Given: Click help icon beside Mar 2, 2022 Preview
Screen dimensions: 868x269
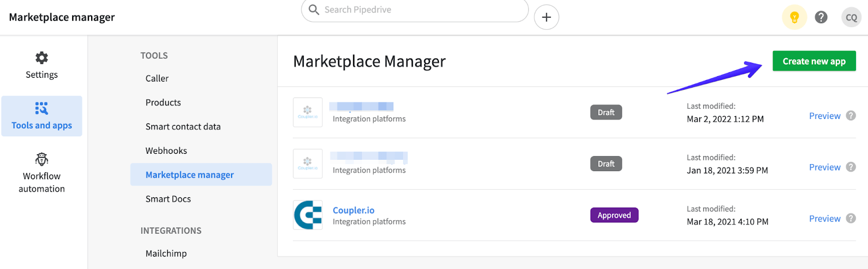Looking at the screenshot, I should (851, 116).
